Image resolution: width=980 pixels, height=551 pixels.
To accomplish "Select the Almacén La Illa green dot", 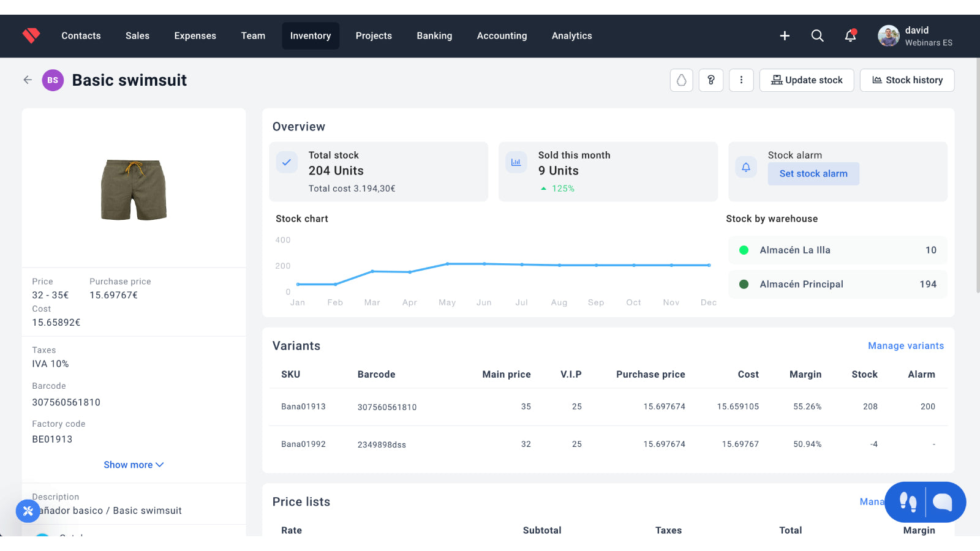I will click(744, 250).
